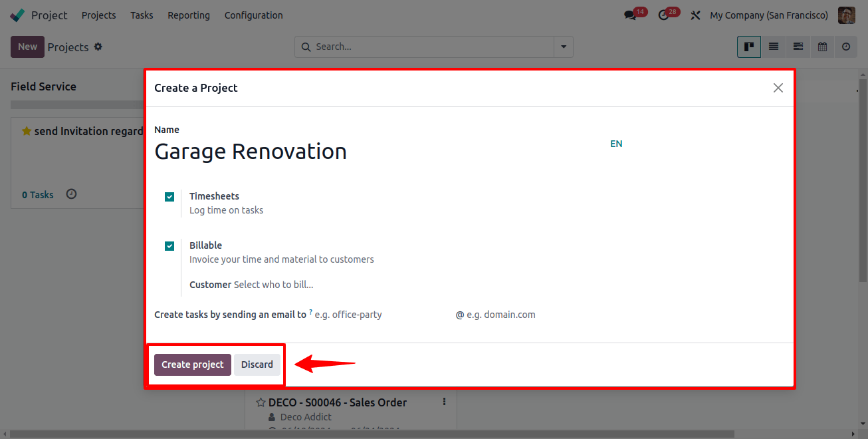Click the user avatar picture
The image size is (868, 439).
tap(846, 15)
